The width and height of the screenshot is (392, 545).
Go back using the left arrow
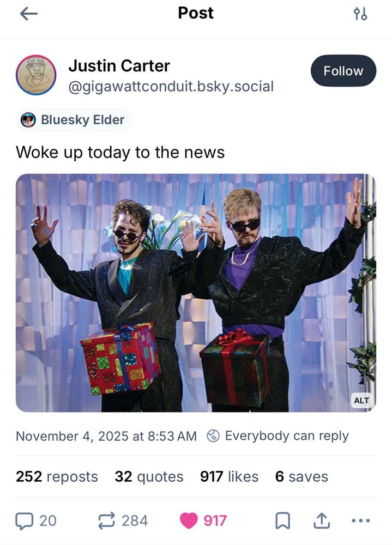28,14
